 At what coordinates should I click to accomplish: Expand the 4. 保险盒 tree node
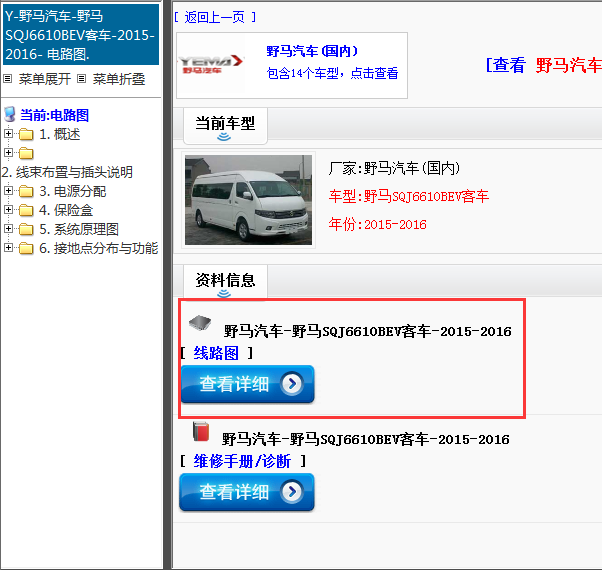(8, 209)
